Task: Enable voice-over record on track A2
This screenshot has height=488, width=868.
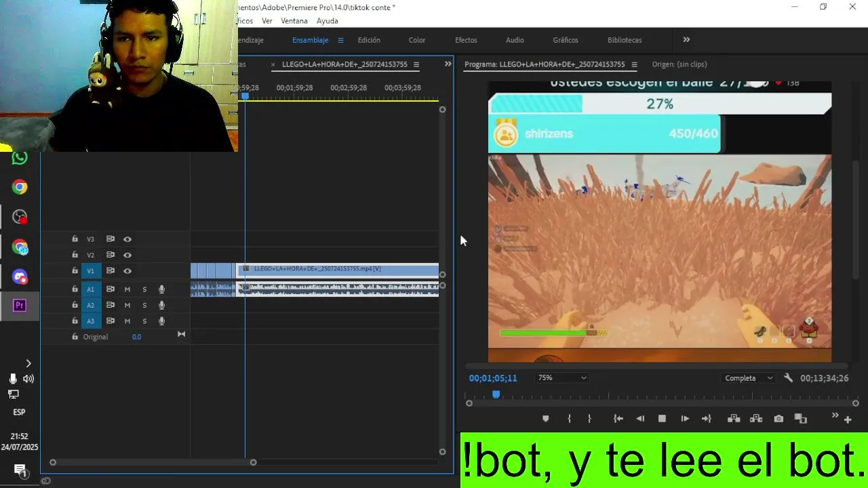Action: [161, 305]
